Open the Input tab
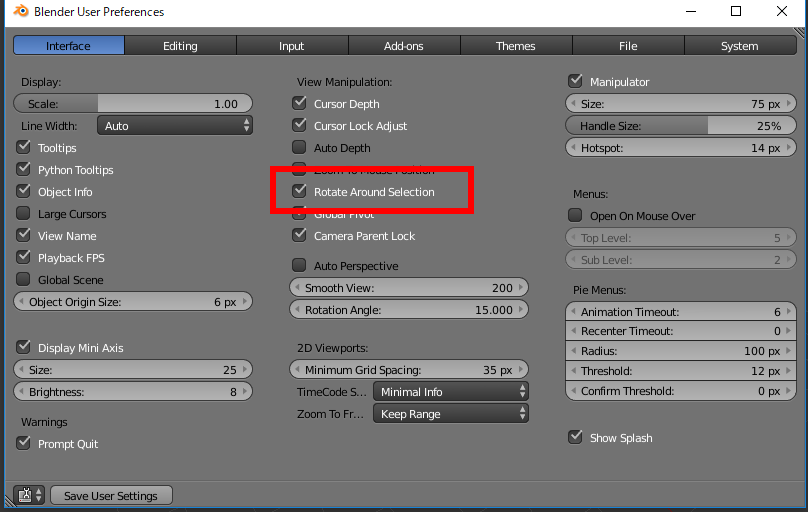The height and width of the screenshot is (512, 808). (x=292, y=46)
